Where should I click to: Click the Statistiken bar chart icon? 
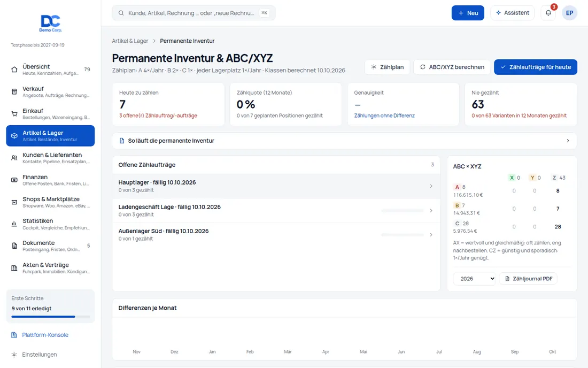tap(14, 224)
